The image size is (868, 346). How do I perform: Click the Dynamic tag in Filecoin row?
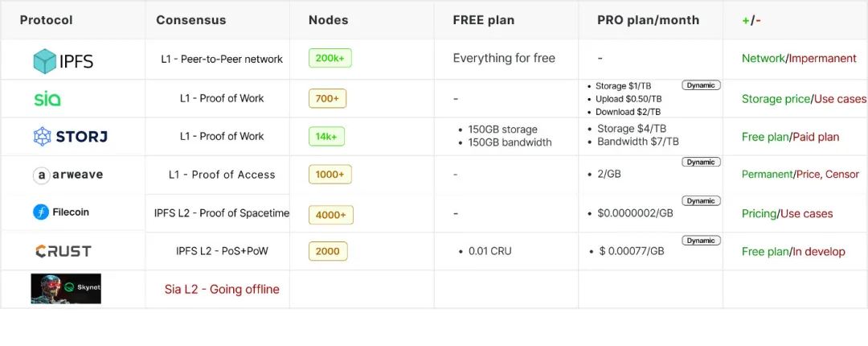701,200
